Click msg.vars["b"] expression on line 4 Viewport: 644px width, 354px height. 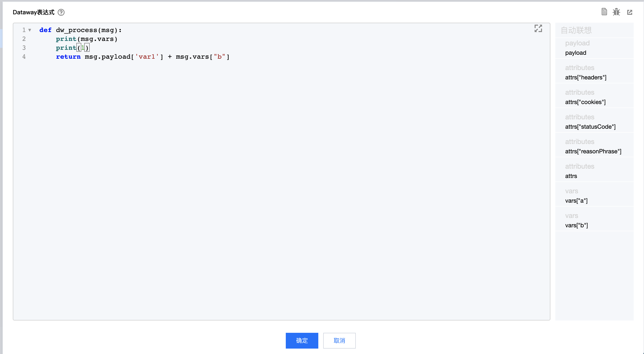[203, 57]
